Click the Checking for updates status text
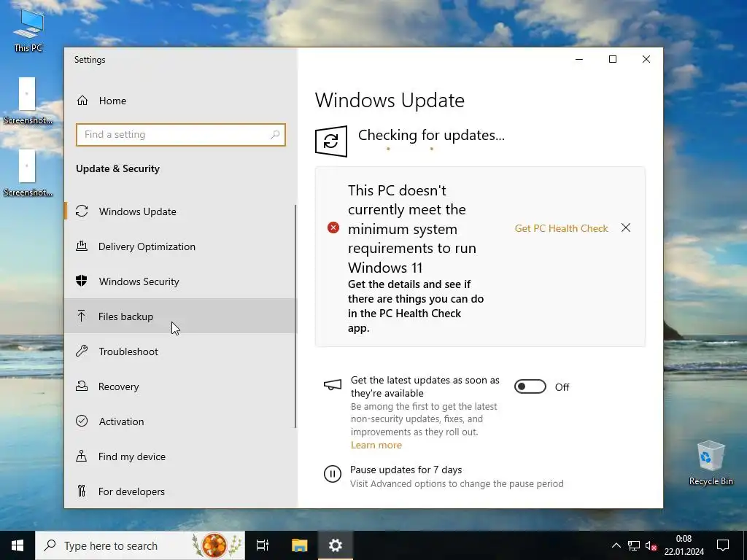747x560 pixels. click(431, 135)
